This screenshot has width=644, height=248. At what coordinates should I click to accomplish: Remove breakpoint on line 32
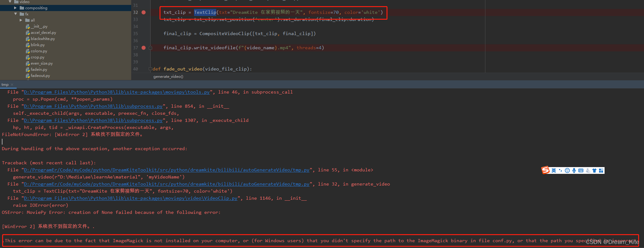tap(144, 12)
